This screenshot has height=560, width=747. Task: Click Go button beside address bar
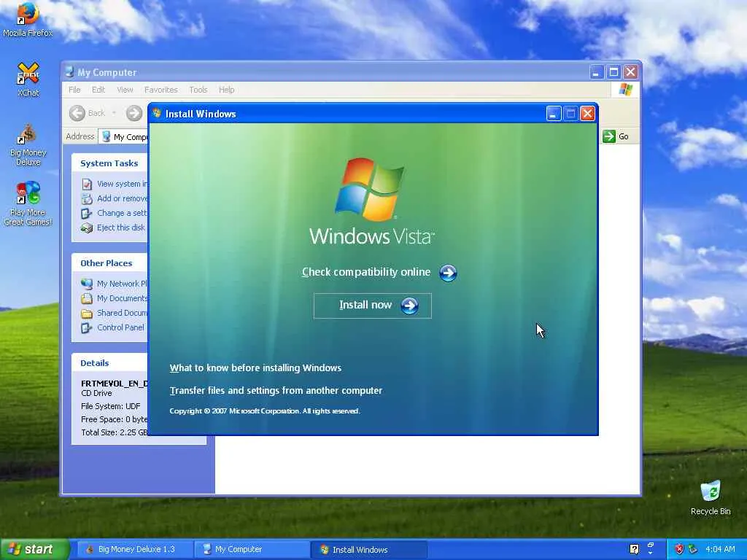pos(616,136)
